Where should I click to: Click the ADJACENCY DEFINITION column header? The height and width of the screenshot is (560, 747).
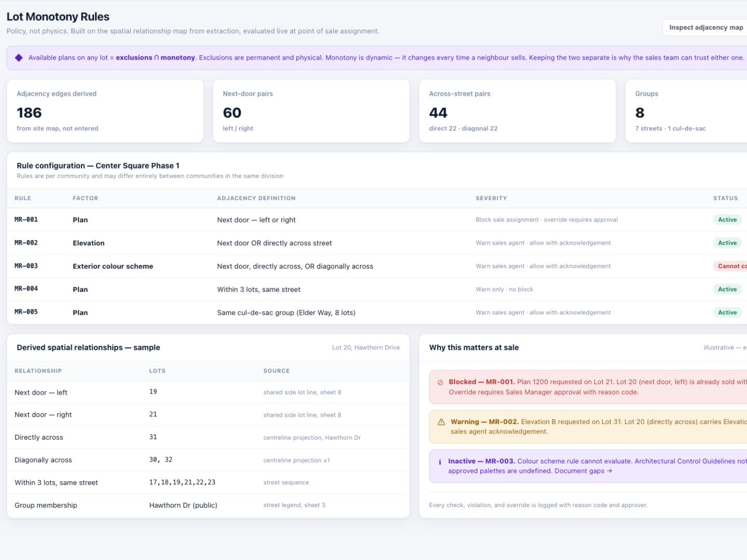pos(256,198)
